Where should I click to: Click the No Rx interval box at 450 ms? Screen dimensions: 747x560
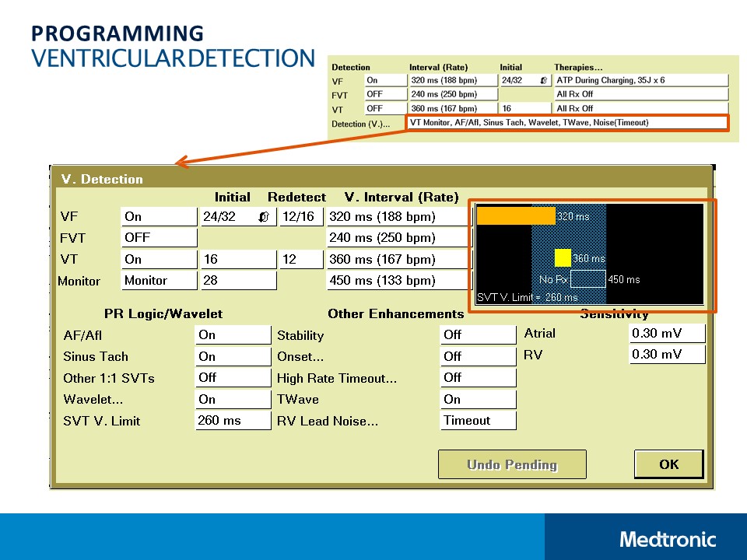(587, 277)
